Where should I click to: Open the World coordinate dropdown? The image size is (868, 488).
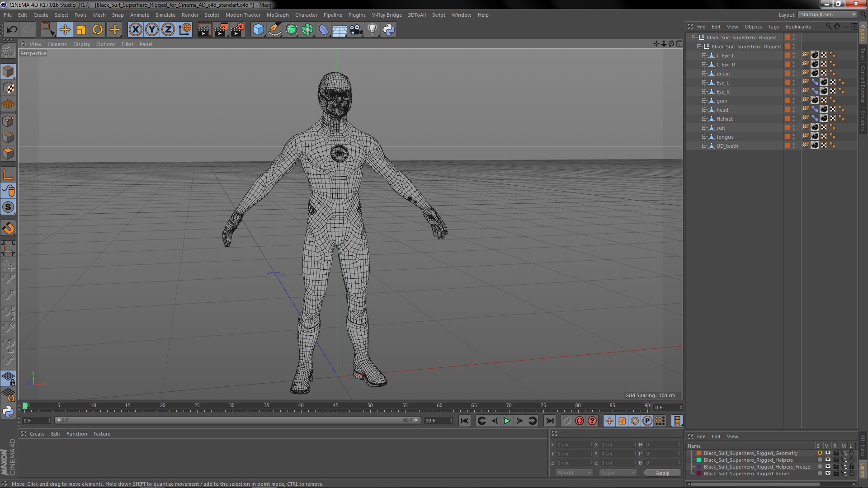tap(574, 473)
